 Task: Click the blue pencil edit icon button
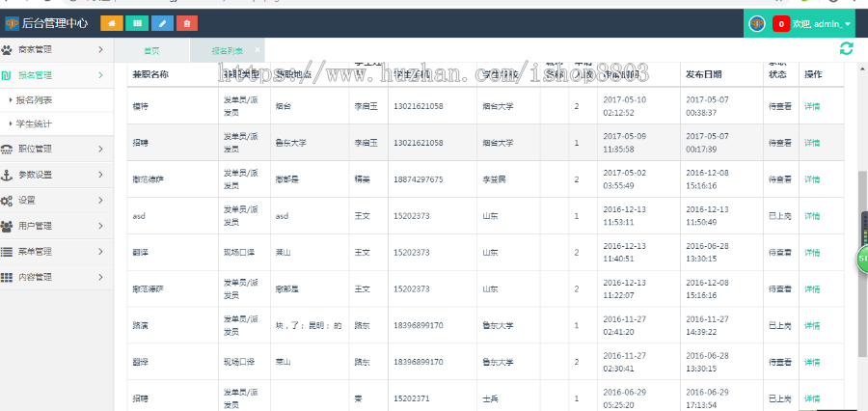coord(163,22)
